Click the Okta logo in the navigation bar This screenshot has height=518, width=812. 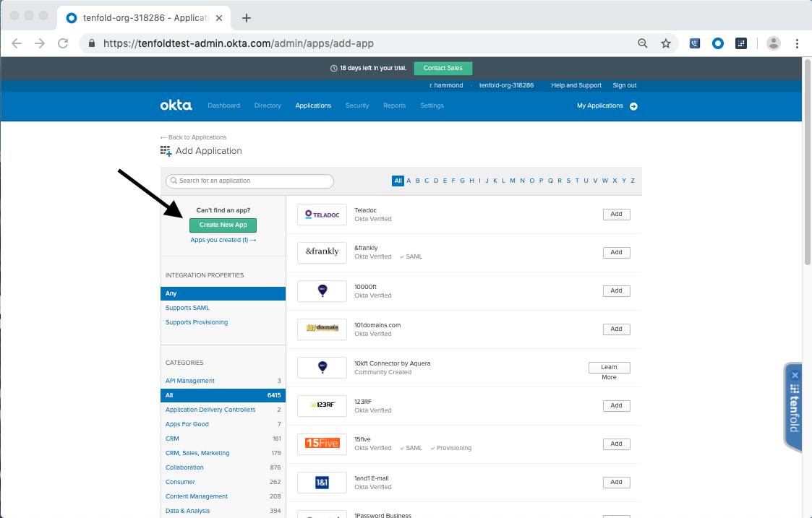pos(176,105)
